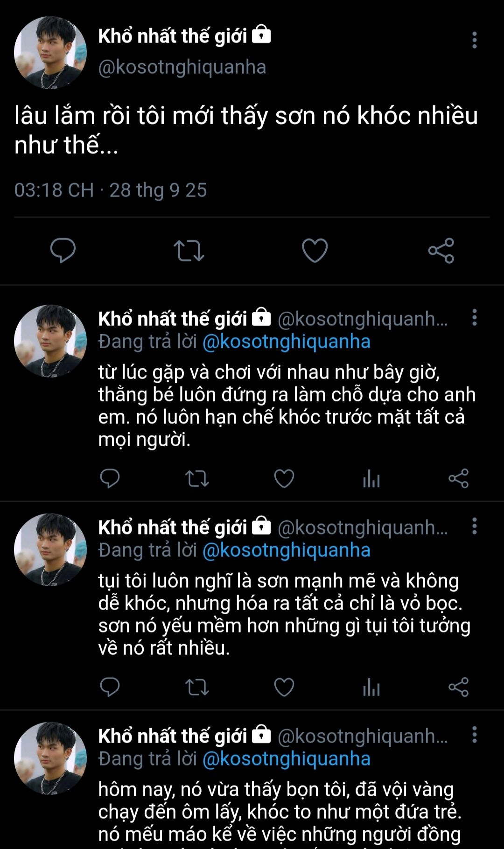Open @kosotnghiquanha mention link in first reply
This screenshot has height=849, width=504.
[x=286, y=342]
